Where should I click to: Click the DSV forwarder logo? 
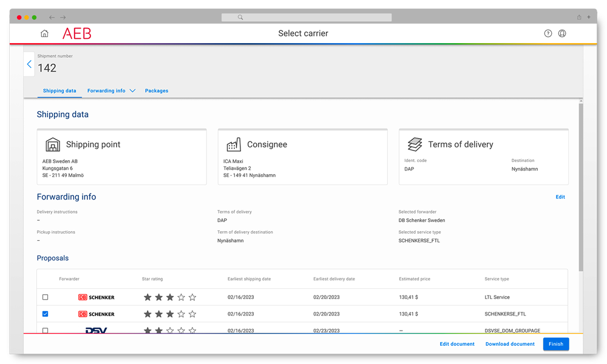[96, 331]
